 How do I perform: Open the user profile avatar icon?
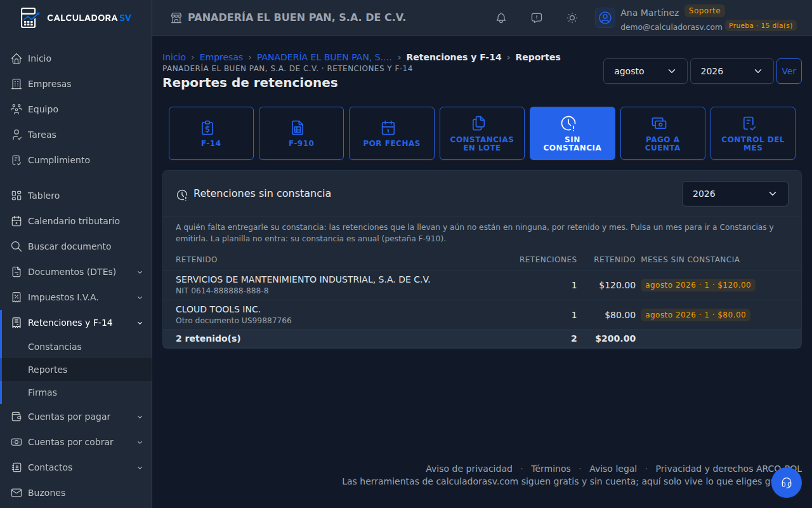[x=605, y=18]
